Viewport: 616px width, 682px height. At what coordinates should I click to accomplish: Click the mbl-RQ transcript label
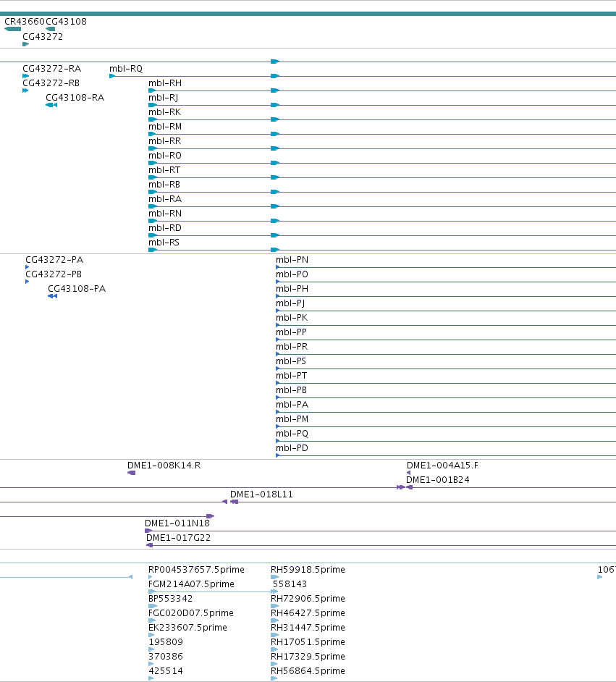[x=126, y=68]
